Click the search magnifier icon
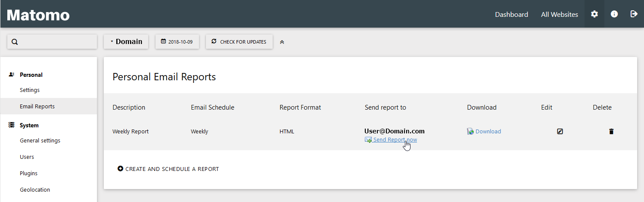The height and width of the screenshot is (202, 644). coord(15,42)
